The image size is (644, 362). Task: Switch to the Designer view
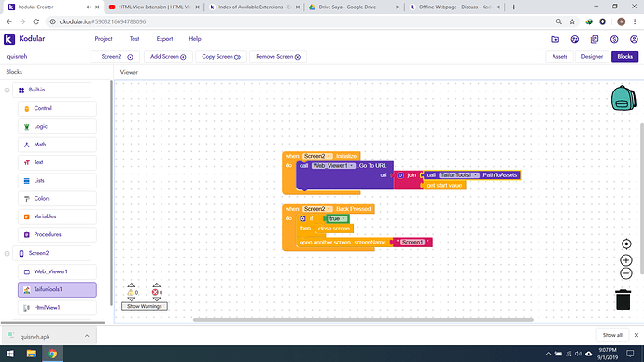(x=592, y=57)
